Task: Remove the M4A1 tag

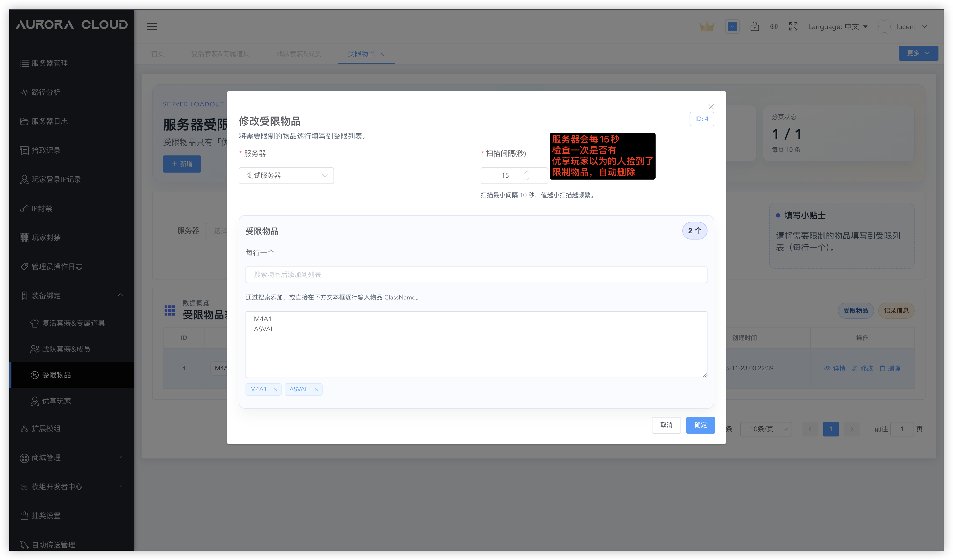Action: tap(275, 390)
